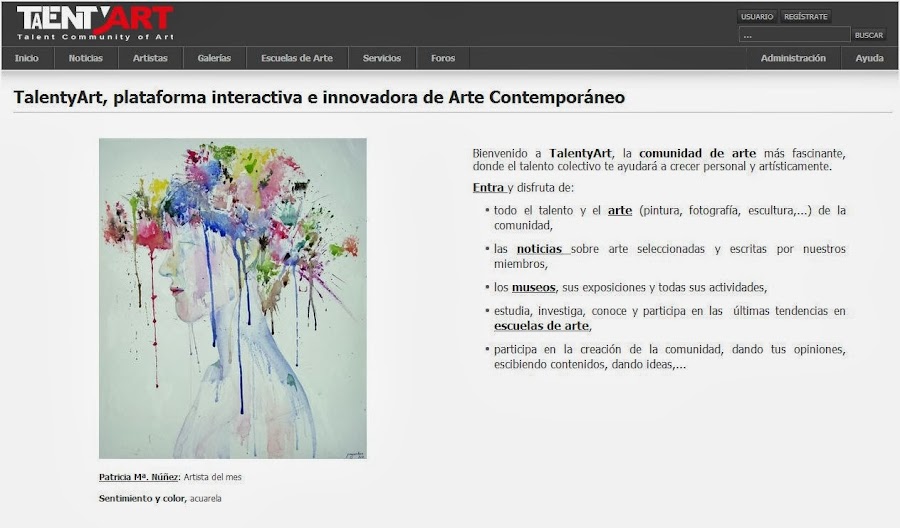
Task: Open the watercolor painting image
Action: click(232, 298)
